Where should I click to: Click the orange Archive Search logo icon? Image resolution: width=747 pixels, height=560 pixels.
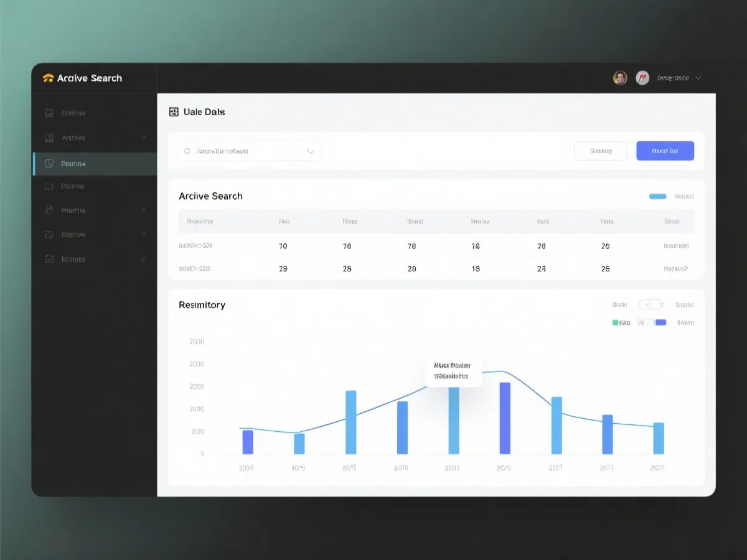49,78
